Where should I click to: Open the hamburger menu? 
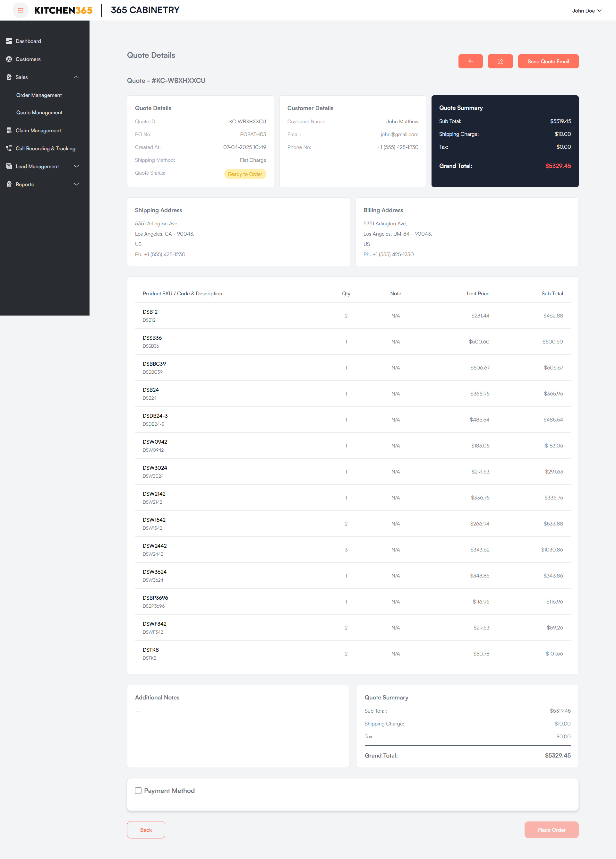21,10
